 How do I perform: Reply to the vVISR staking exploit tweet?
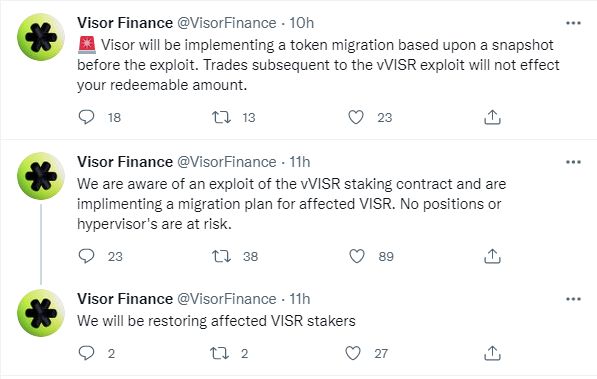[x=86, y=256]
